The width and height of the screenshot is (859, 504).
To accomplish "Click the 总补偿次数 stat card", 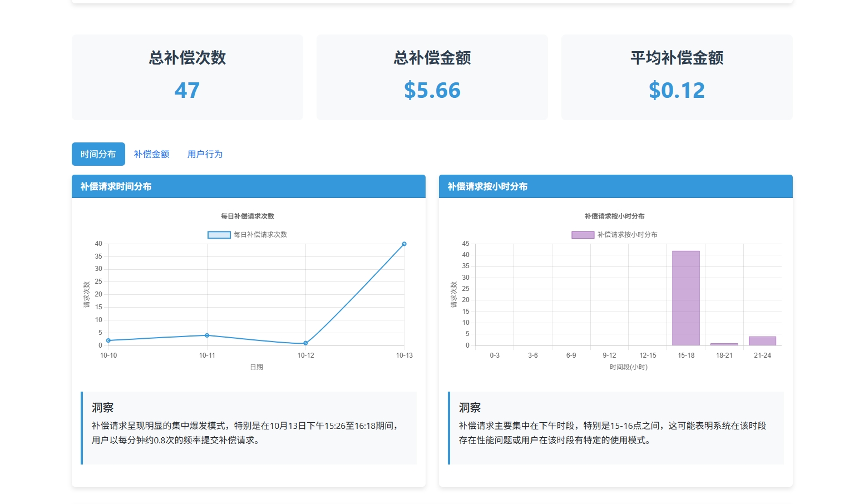I will 187,77.
